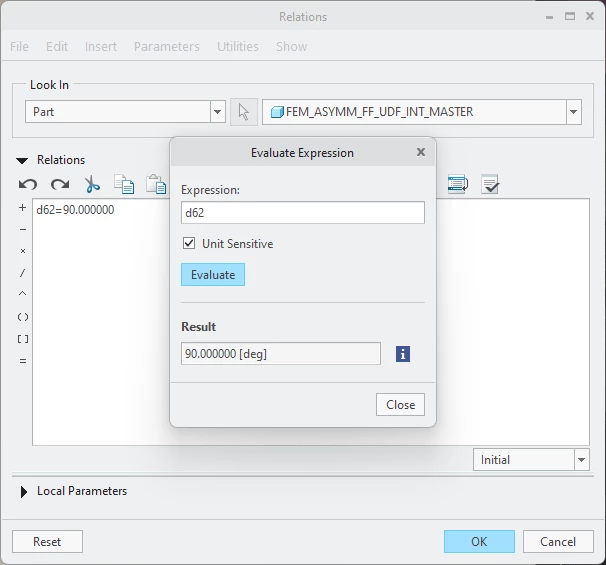Verify relations with checkmark icon
This screenshot has width=606, height=565.
point(490,184)
